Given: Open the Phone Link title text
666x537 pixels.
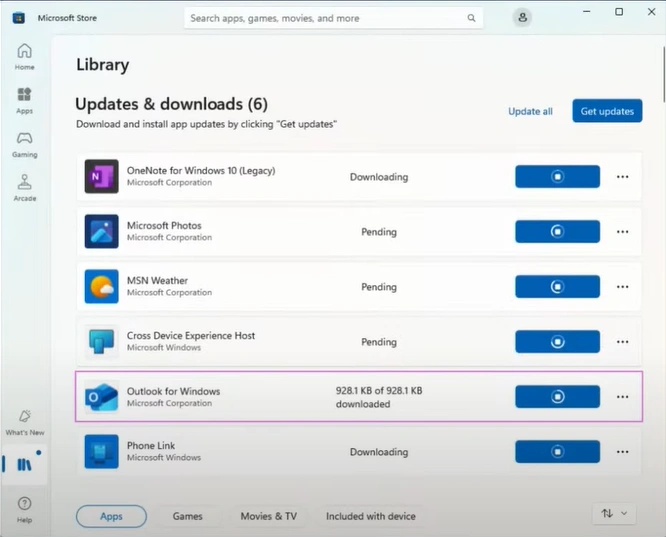Looking at the screenshot, I should [151, 446].
